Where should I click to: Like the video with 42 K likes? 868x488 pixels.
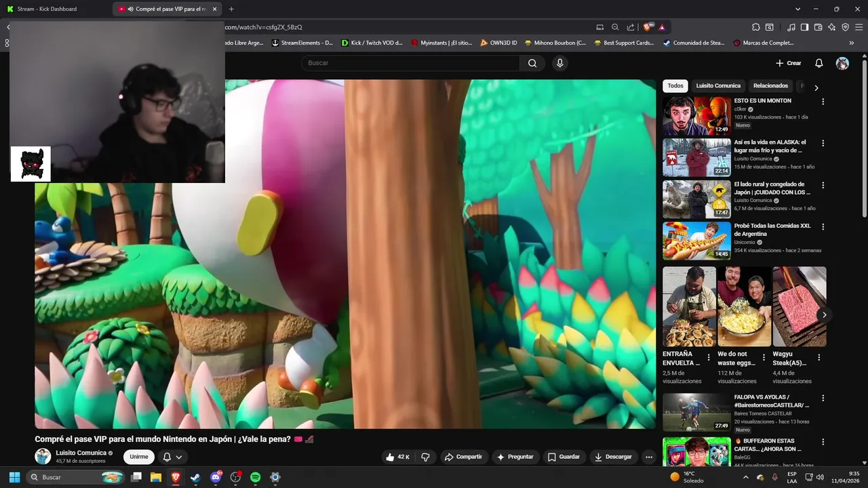tap(397, 457)
